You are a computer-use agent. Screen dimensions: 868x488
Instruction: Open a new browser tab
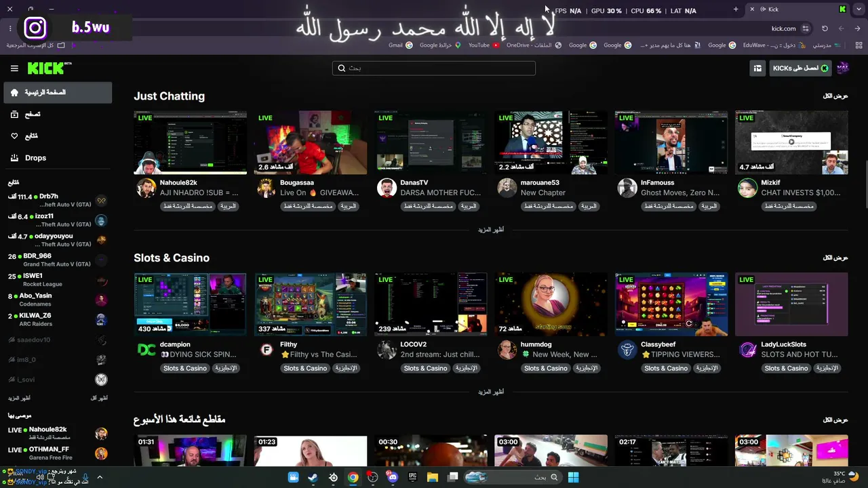click(x=736, y=9)
